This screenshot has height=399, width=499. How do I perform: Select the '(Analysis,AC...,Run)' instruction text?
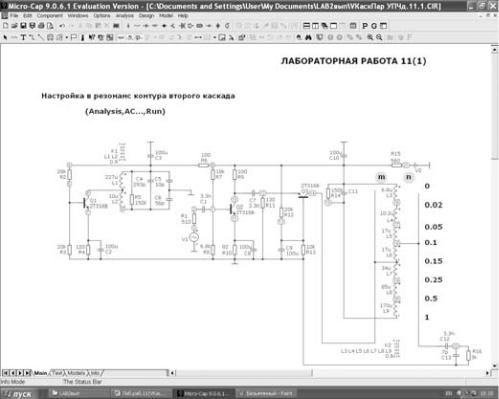pos(125,111)
